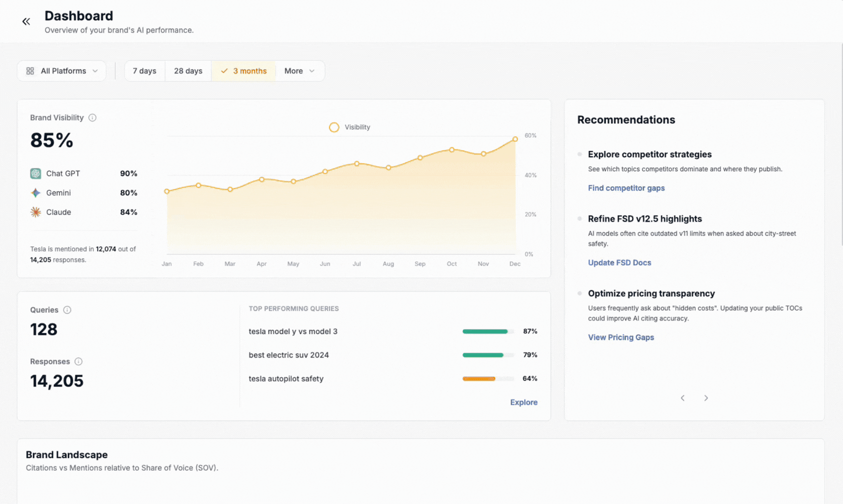Expand the More time range dropdown

pos(299,71)
